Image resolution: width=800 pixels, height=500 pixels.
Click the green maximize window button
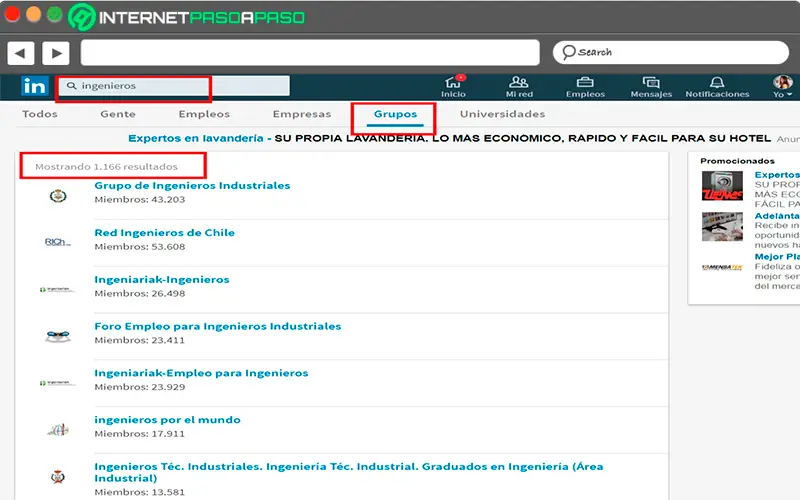tap(54, 14)
